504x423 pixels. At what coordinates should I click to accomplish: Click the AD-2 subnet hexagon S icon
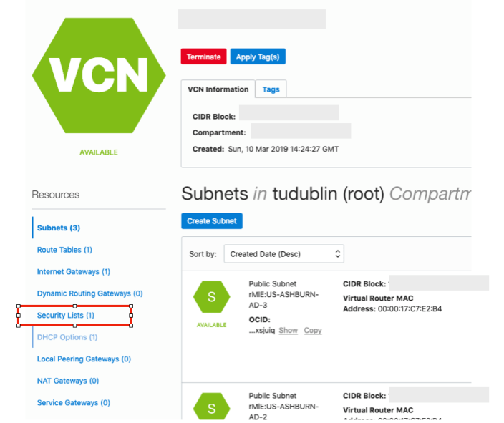click(x=211, y=407)
